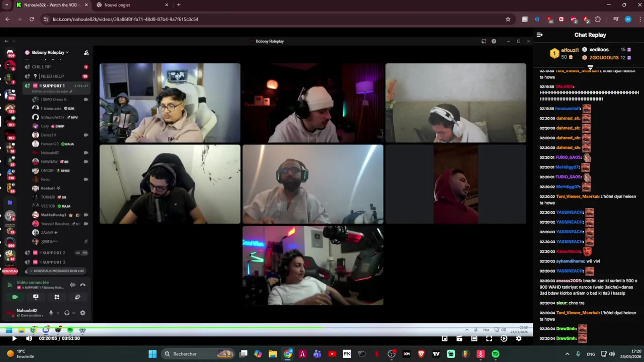This screenshot has height=362, width=644.
Task: Toggle theater mode in Kick player
Action: click(474, 339)
